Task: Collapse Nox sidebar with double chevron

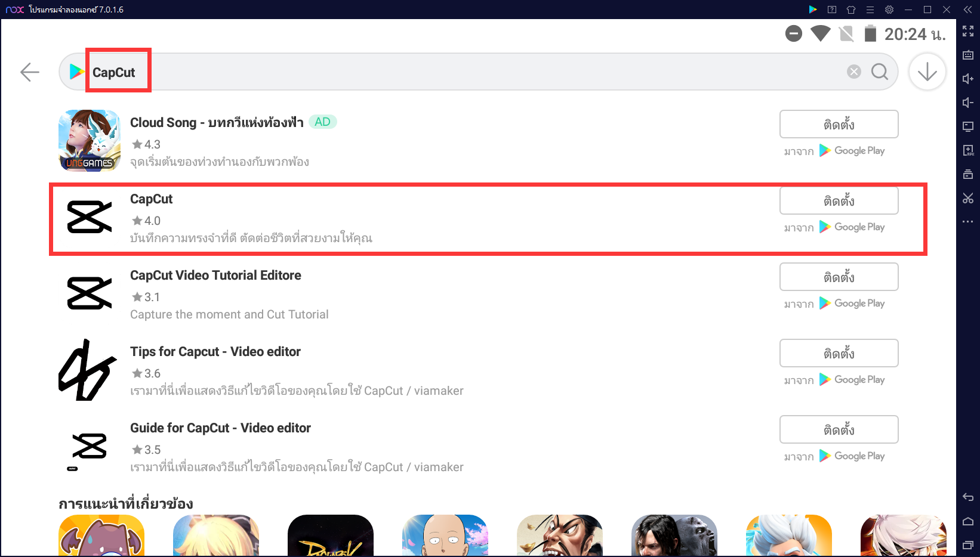Action: 968,10
